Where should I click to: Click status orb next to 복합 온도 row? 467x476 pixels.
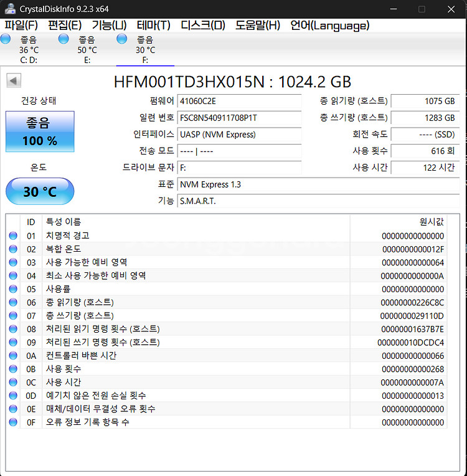click(x=13, y=249)
